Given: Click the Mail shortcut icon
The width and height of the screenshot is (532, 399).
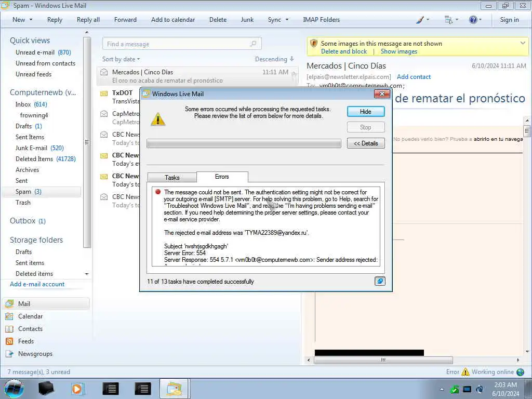Looking at the screenshot, I should (9, 303).
